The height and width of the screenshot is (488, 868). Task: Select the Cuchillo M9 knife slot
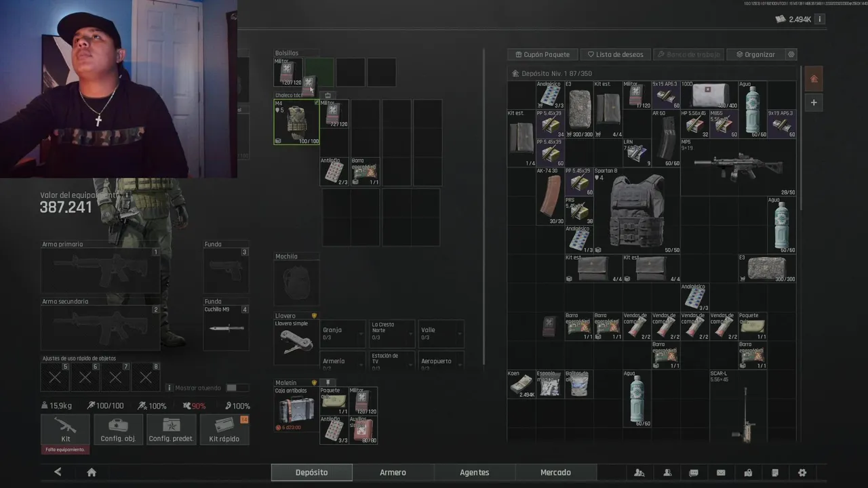(x=226, y=328)
